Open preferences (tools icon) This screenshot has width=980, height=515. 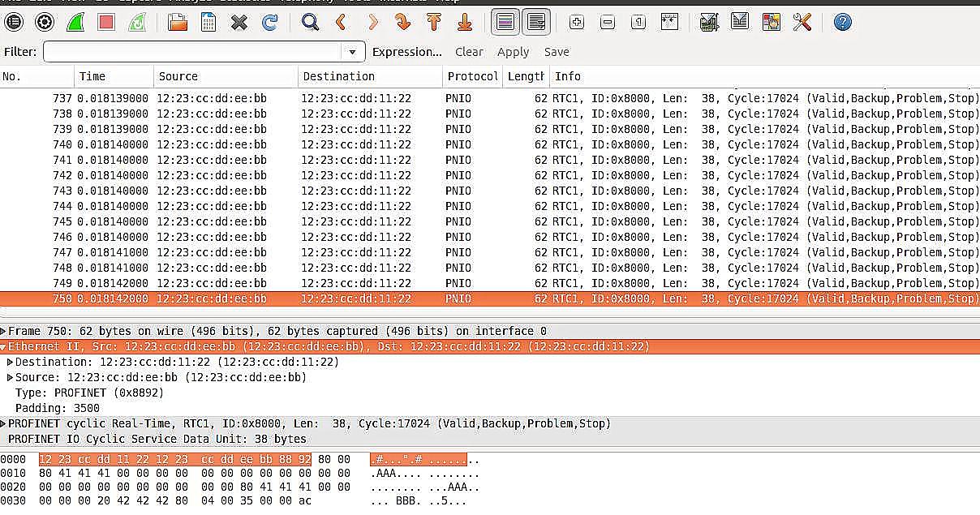click(x=802, y=22)
